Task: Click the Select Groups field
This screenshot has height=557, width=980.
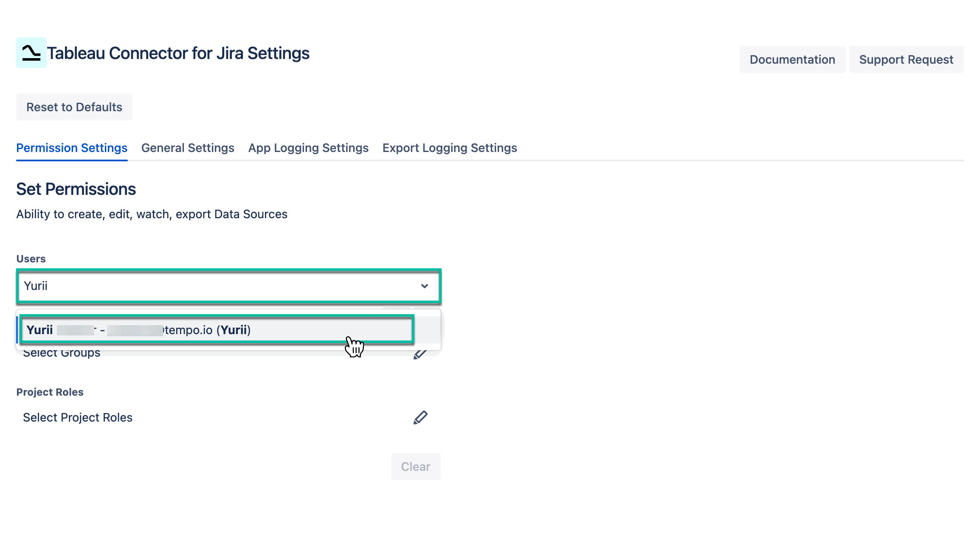Action: (62, 352)
